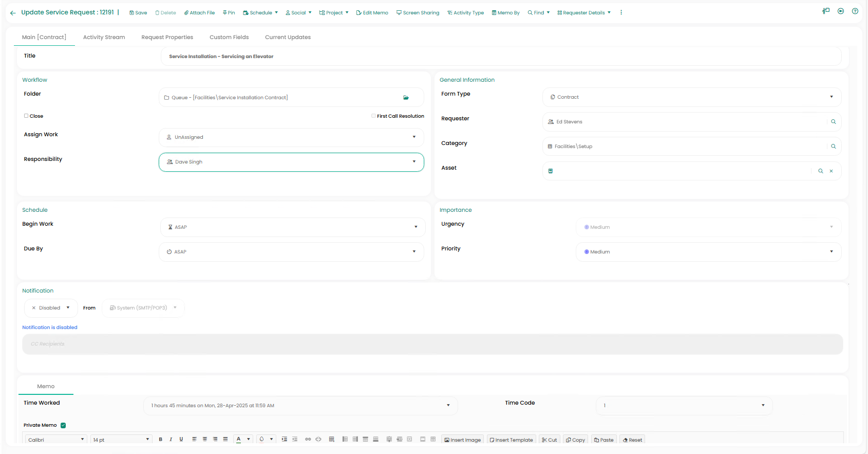Open the memo font color picker
868x454 pixels.
[x=239, y=440]
